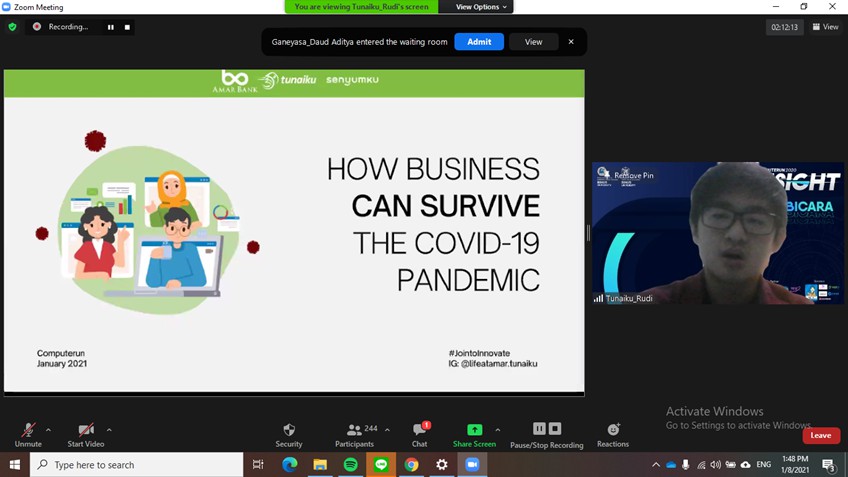Open Spotify from the taskbar
This screenshot has width=848, height=477.
(x=350, y=465)
